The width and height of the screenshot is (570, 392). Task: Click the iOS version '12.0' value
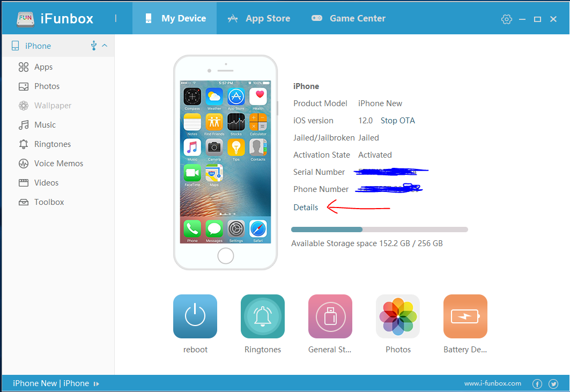[365, 120]
